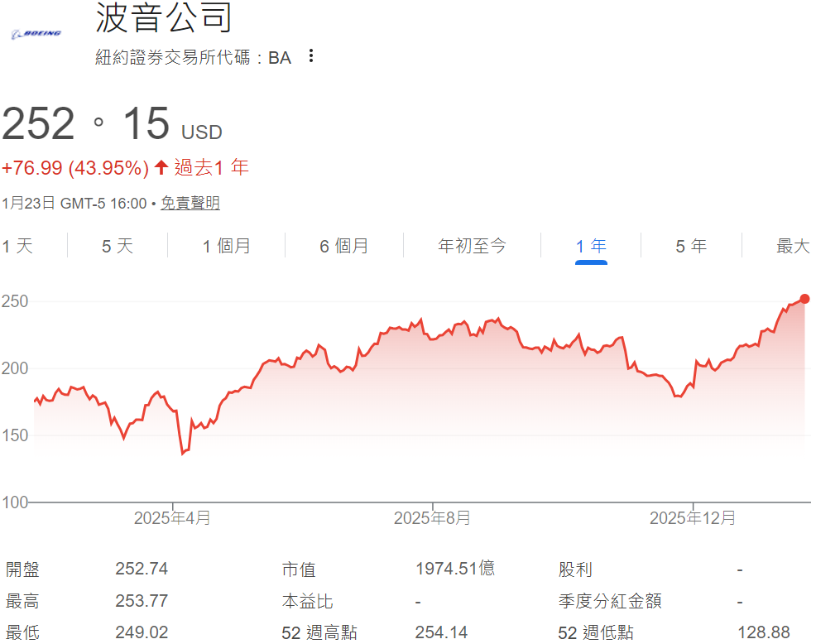
Task: Click the active 1 年 range tab
Action: point(590,246)
